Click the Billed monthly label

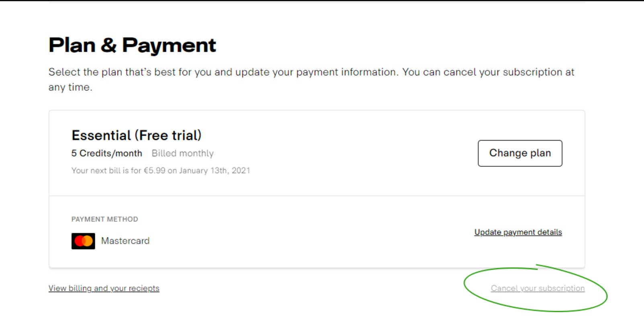coord(183,153)
